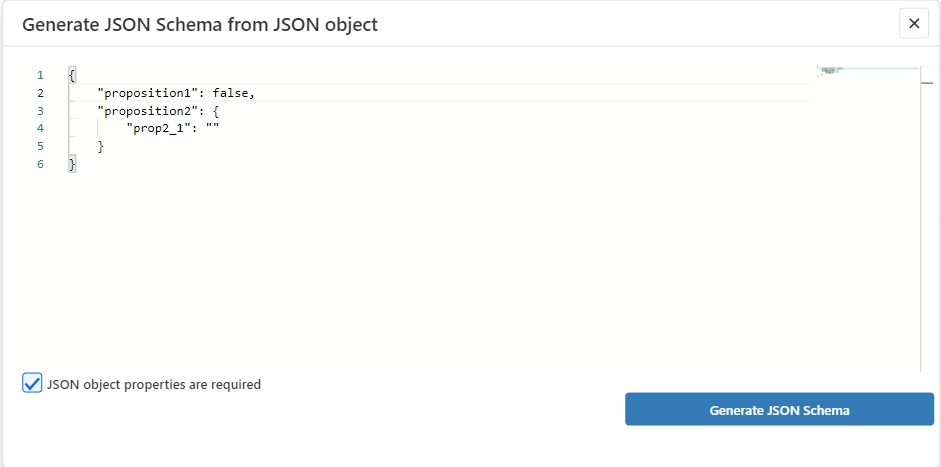Click the closing brace on line 6
The width and height of the screenshot is (941, 467).
point(72,164)
